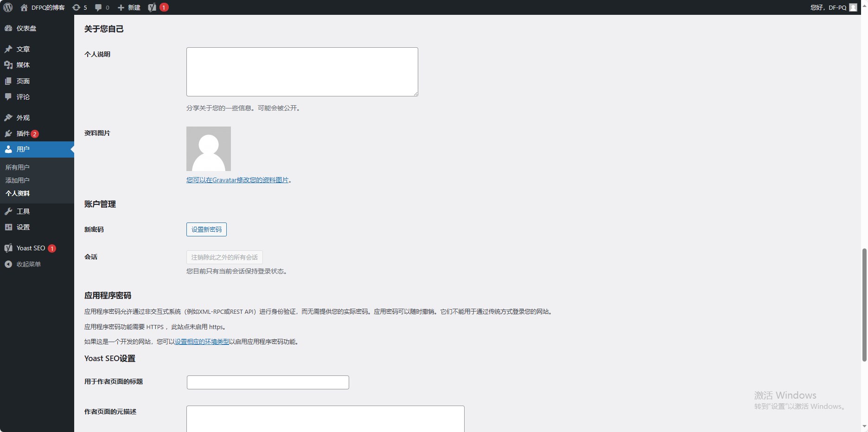Open the 媒体 media library menu
The width and height of the screenshot is (868, 432).
(23, 65)
